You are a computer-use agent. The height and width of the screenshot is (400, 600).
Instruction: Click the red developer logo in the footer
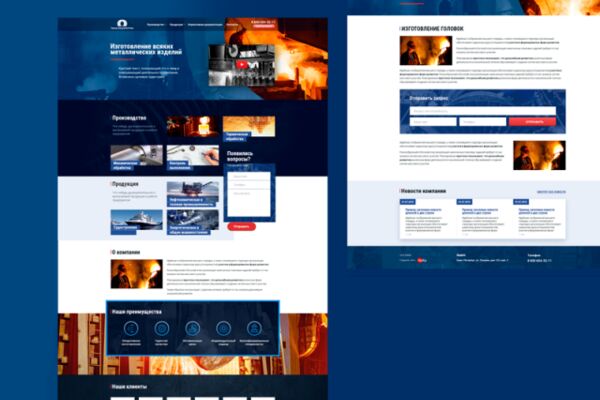pos(422,260)
